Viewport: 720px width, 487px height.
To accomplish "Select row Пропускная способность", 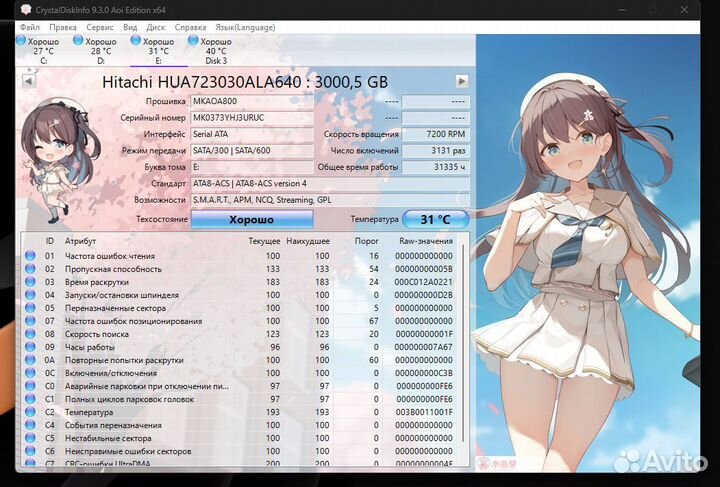I will tap(240, 269).
